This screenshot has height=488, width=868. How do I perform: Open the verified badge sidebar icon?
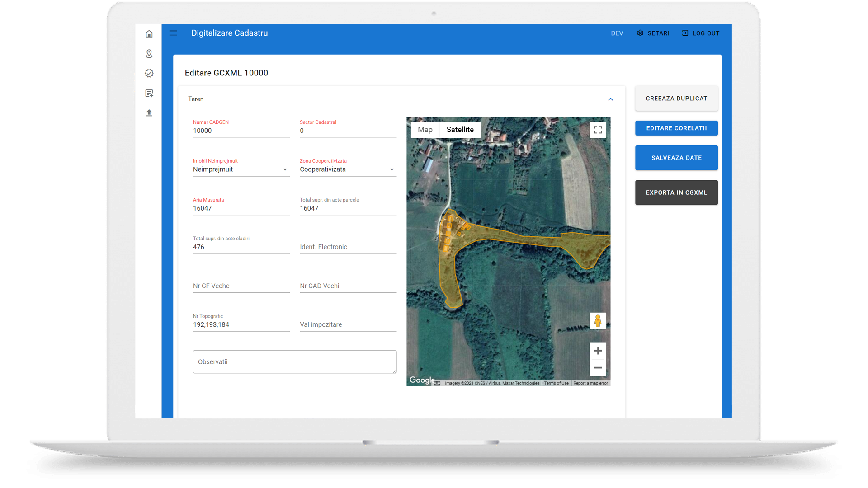[x=149, y=73]
